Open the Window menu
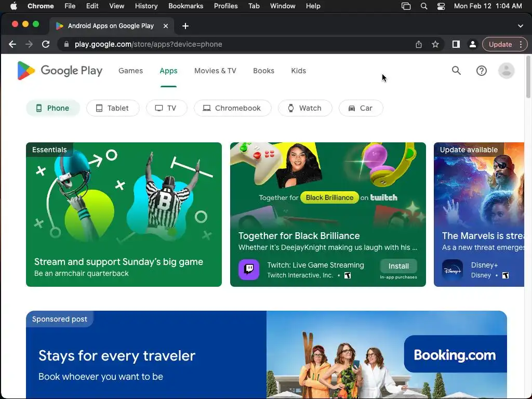Screen dimensions: 532x399 click(283, 6)
